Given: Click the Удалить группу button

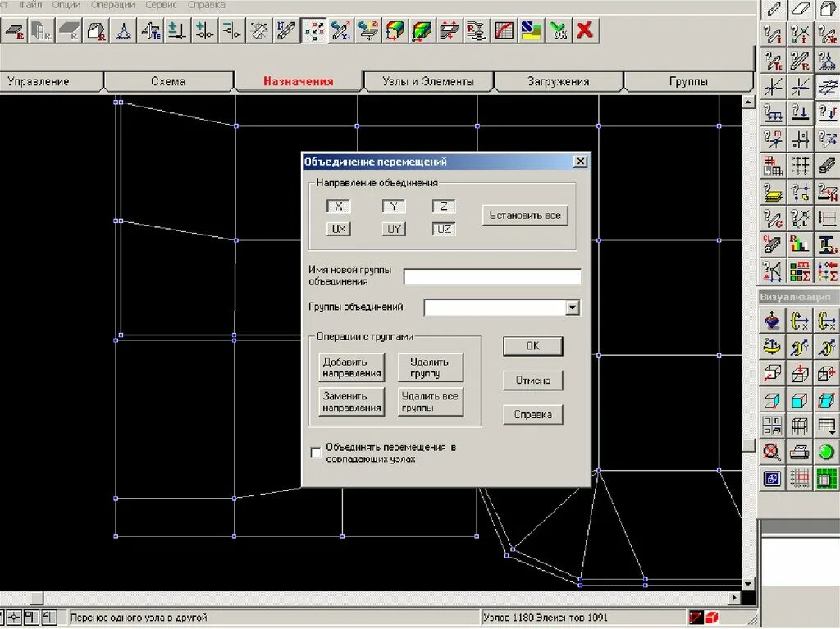Looking at the screenshot, I should (x=430, y=367).
